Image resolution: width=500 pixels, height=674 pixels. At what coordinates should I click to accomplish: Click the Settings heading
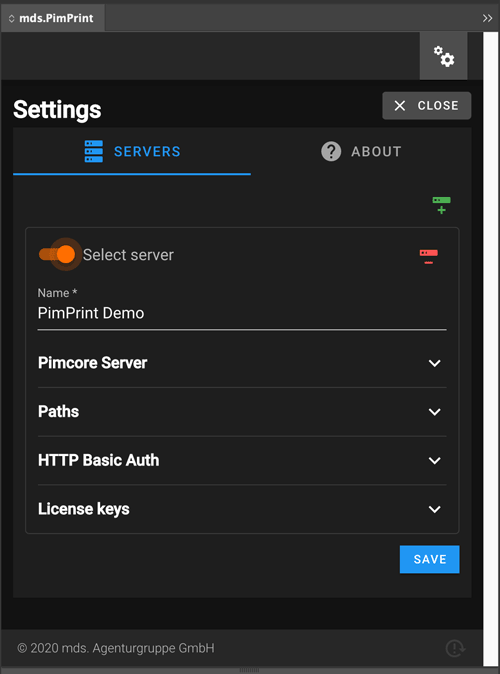click(x=57, y=109)
